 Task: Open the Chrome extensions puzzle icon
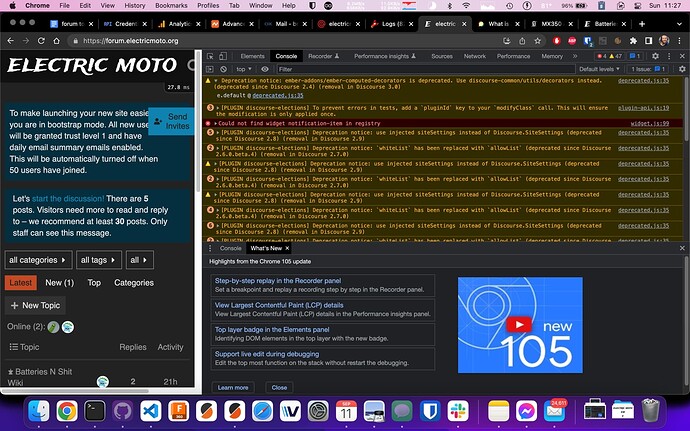[633, 41]
